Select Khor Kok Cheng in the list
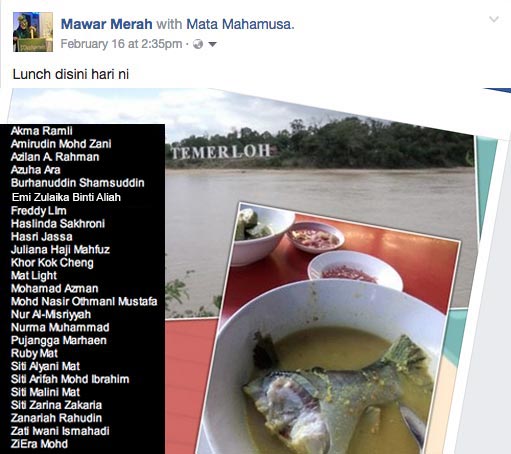 (52, 263)
